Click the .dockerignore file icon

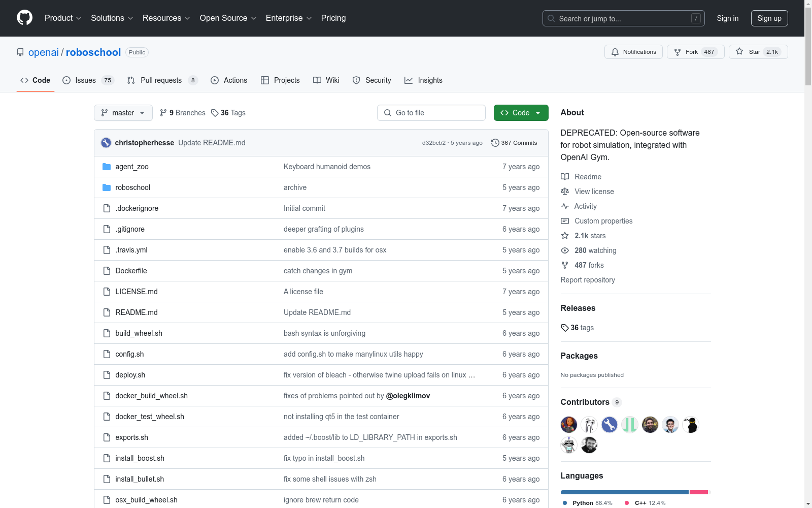[107, 208]
